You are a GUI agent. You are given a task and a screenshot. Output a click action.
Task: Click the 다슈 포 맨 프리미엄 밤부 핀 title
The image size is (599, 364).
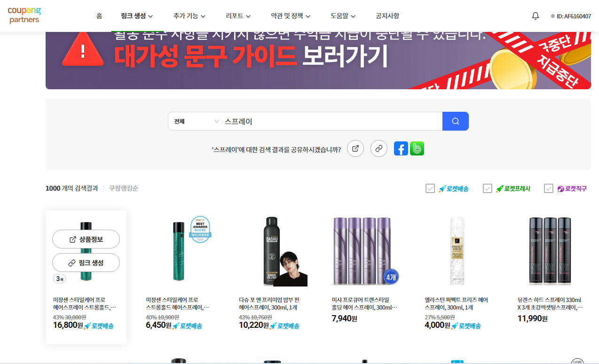(x=269, y=303)
